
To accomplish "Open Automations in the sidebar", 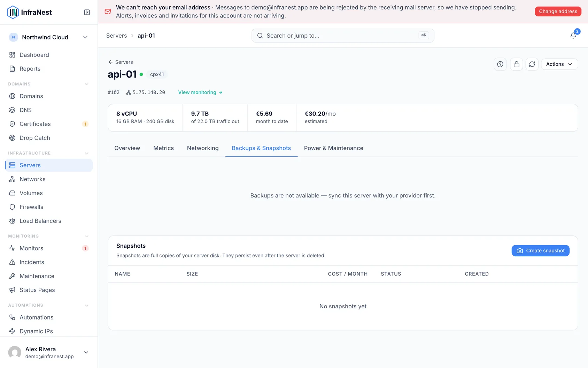I will pyautogui.click(x=49, y=317).
